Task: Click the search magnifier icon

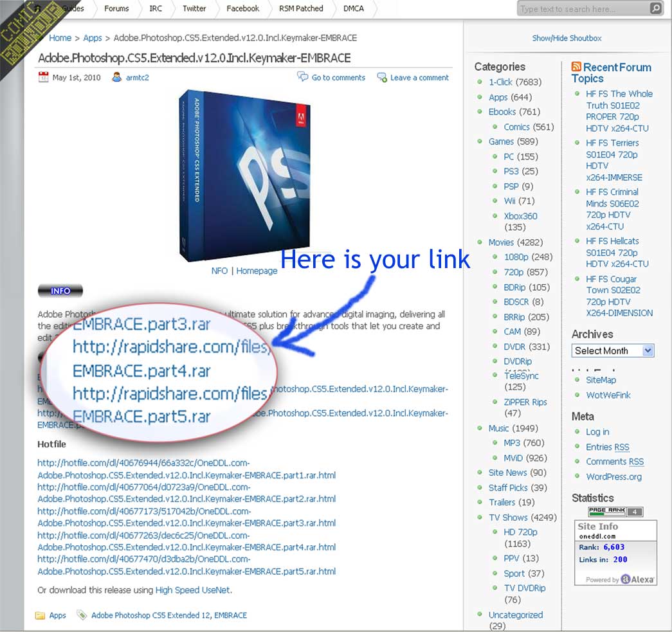Action: pos(655,8)
